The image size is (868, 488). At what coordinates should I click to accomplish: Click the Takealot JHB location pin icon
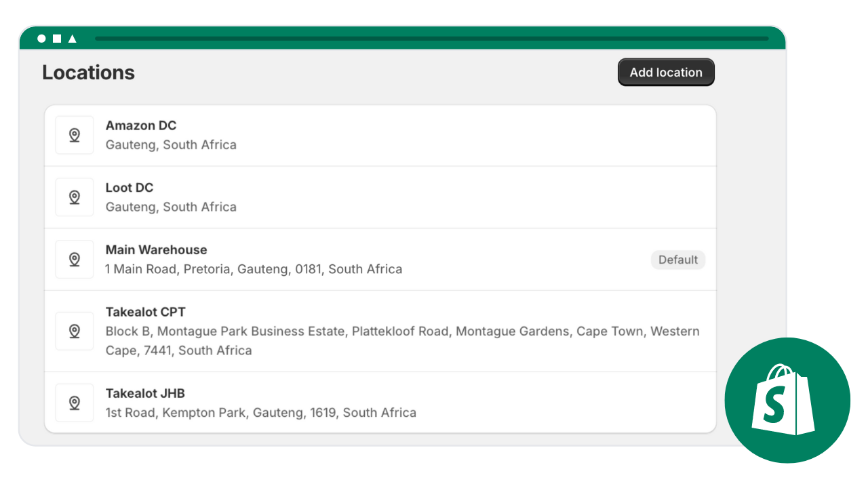point(75,403)
